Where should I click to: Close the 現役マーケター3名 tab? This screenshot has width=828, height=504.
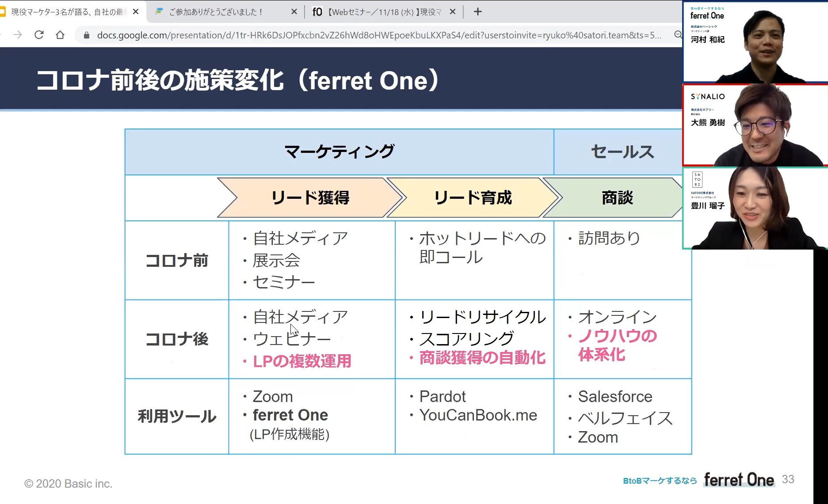136,12
